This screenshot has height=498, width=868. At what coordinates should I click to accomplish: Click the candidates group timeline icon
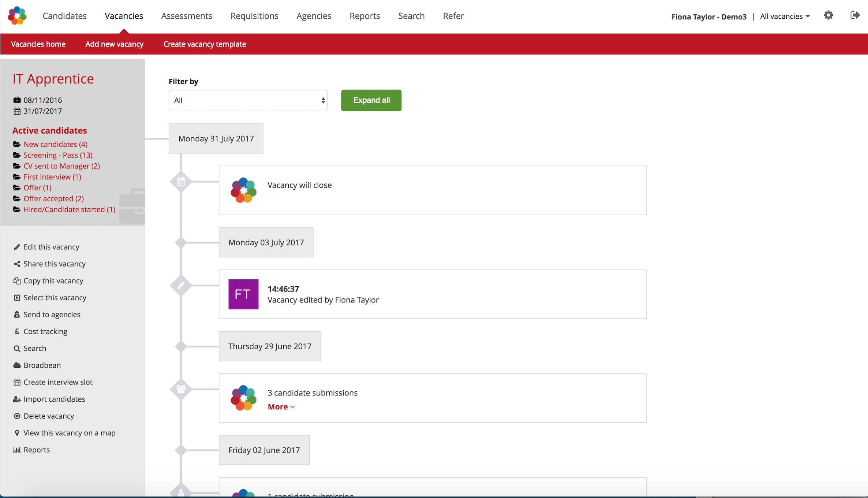click(x=181, y=389)
